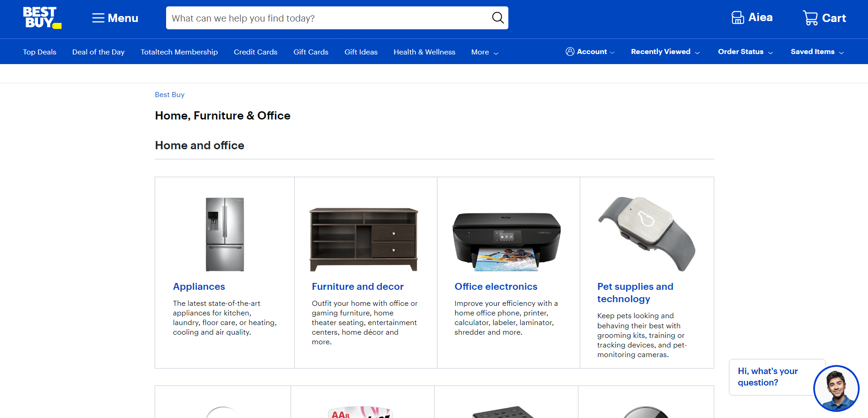Screen dimensions: 868x418
Task: Expand the More dropdown
Action: [x=485, y=52]
